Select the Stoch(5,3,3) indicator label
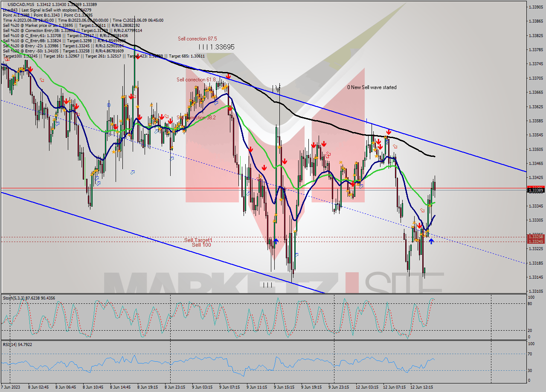 (29, 298)
